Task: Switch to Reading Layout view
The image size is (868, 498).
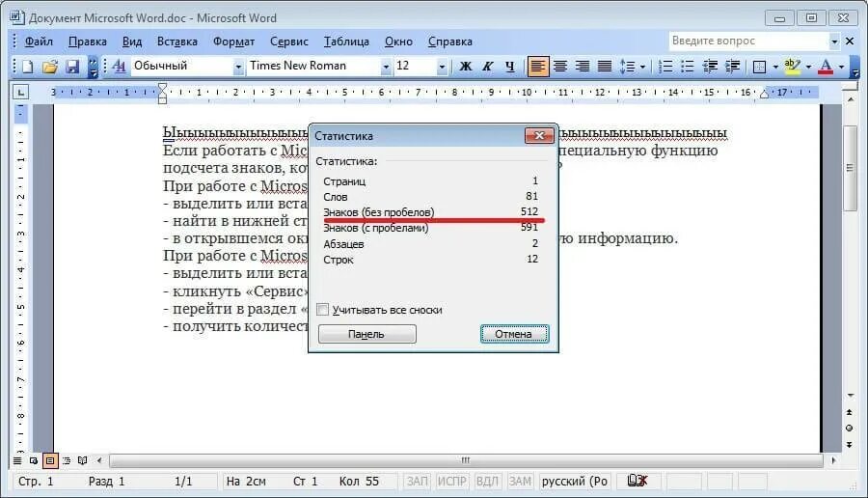Action: [x=83, y=460]
